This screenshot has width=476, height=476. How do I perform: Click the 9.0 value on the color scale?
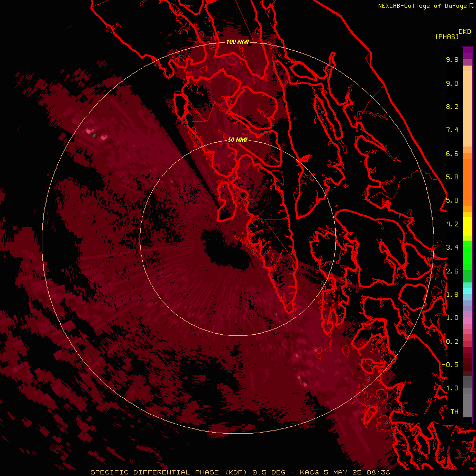[452, 83]
